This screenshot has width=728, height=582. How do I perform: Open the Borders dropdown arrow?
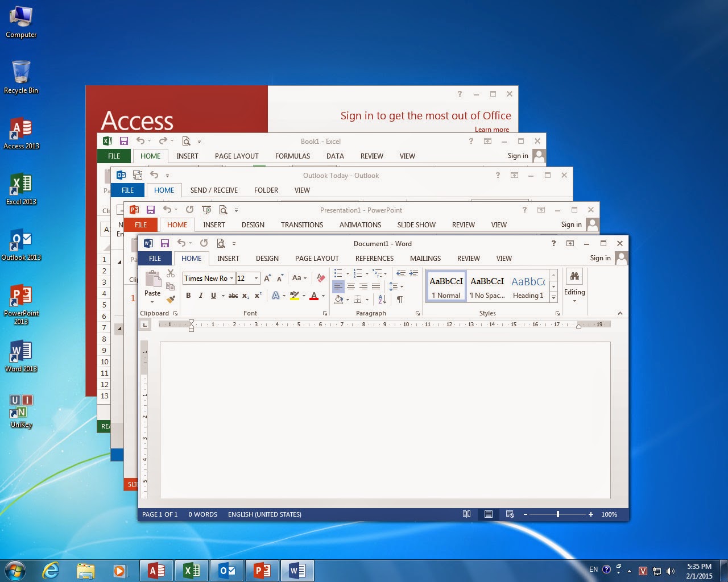click(x=367, y=300)
